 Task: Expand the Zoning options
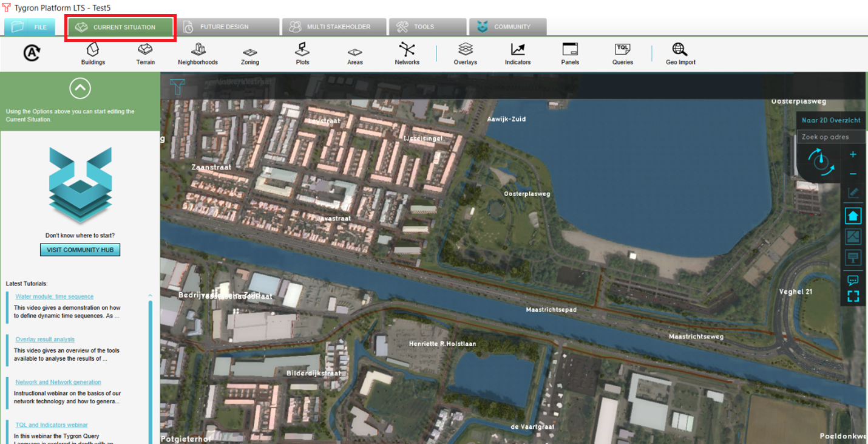tap(249, 53)
